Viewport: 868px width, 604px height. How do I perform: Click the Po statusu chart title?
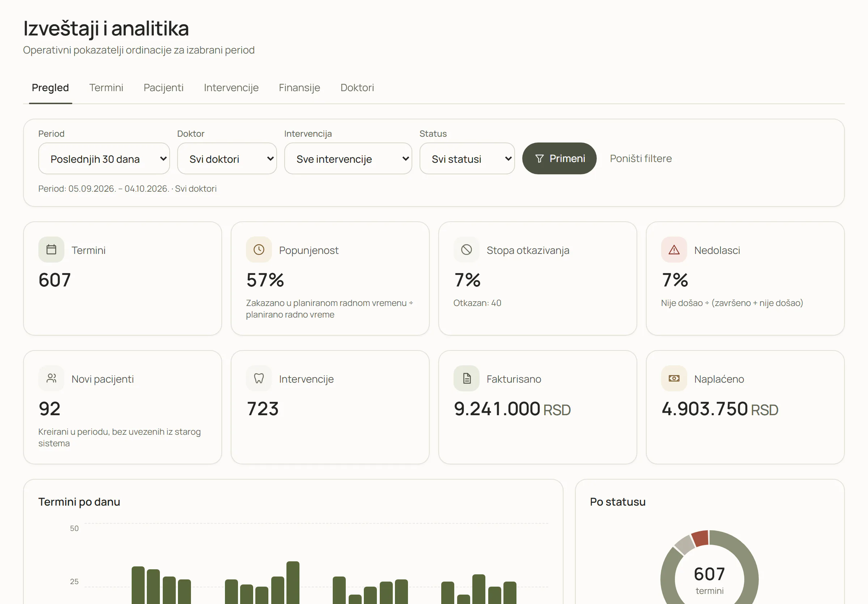pos(618,502)
